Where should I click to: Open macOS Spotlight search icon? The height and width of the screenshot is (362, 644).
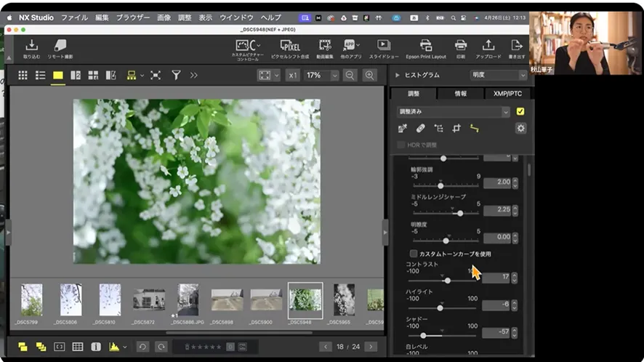(453, 18)
